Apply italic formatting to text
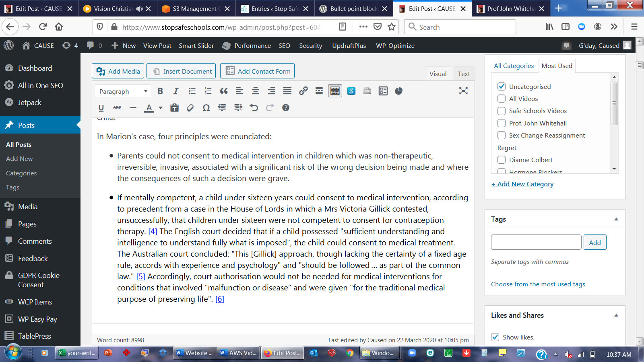 [x=176, y=91]
